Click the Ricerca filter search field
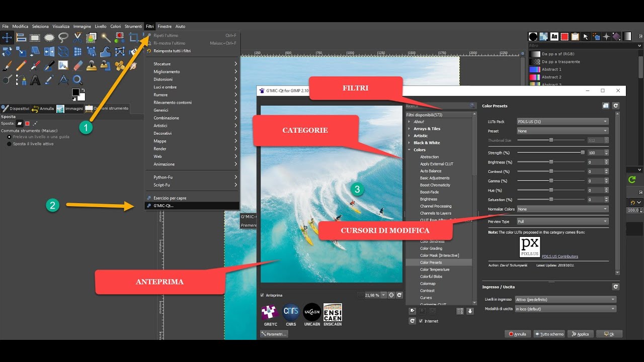This screenshot has width=644, height=362. pos(441,106)
